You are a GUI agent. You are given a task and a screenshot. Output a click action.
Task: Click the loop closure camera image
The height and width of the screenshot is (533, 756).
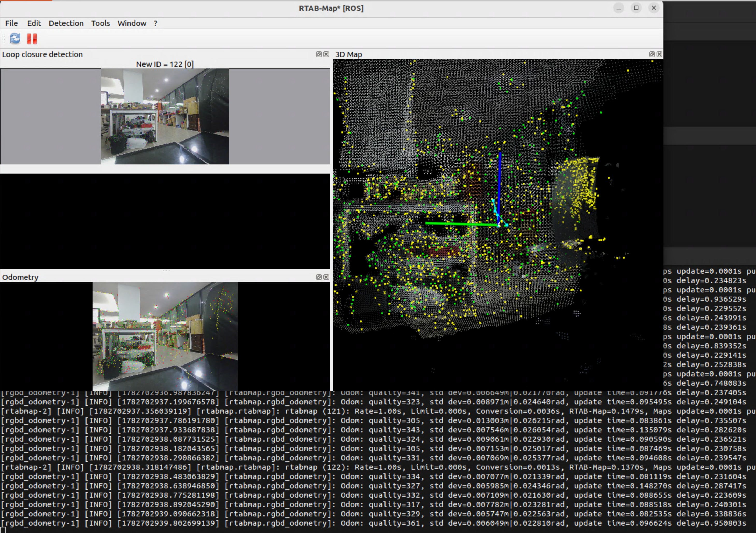pyautogui.click(x=165, y=116)
